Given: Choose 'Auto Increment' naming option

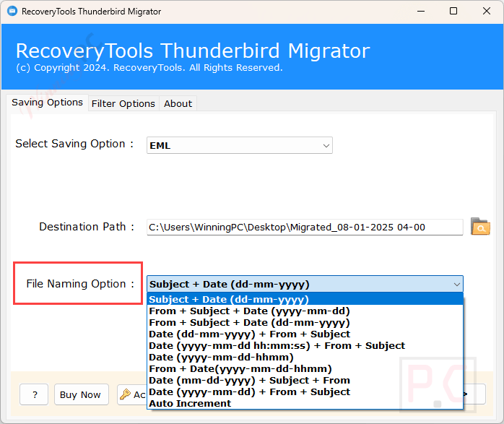Looking at the screenshot, I should (x=190, y=403).
